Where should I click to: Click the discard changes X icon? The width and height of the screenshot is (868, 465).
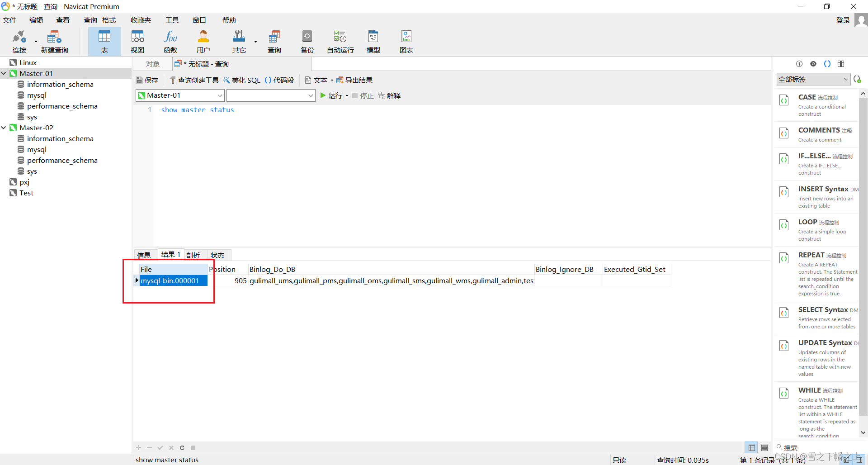click(171, 448)
